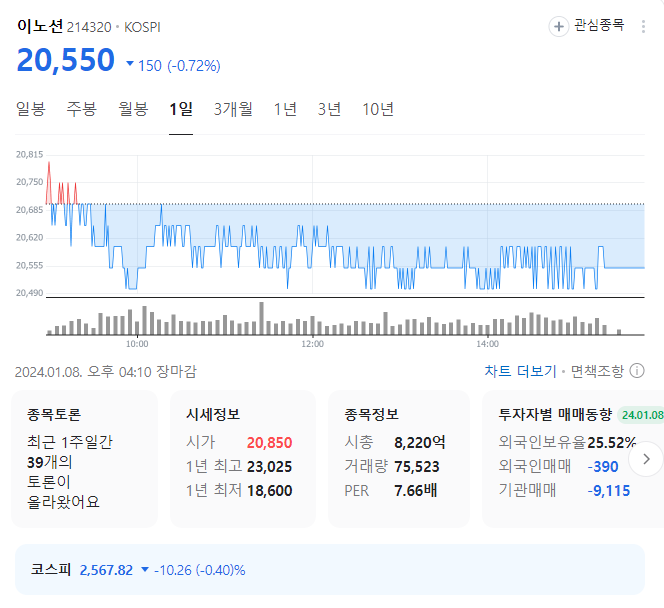Select the 3개월 chart tab
This screenshot has height=608, width=664.
click(x=233, y=109)
